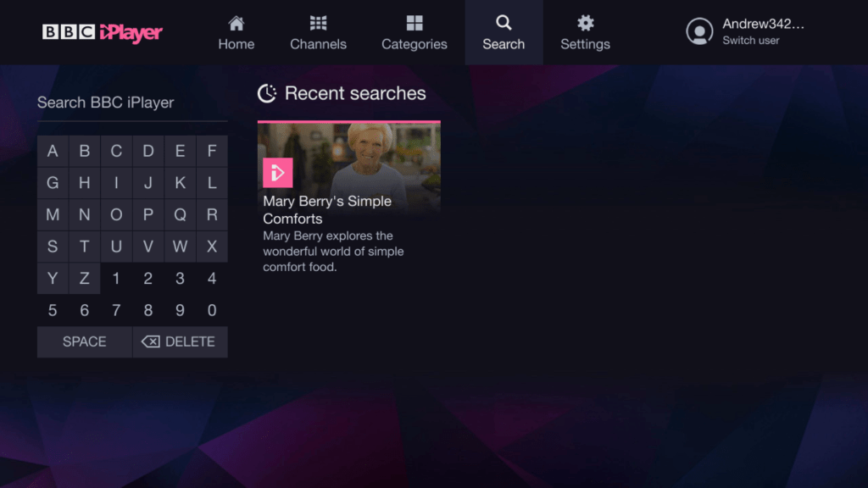The width and height of the screenshot is (868, 488).
Task: Tap the number 0 key
Action: click(x=212, y=310)
